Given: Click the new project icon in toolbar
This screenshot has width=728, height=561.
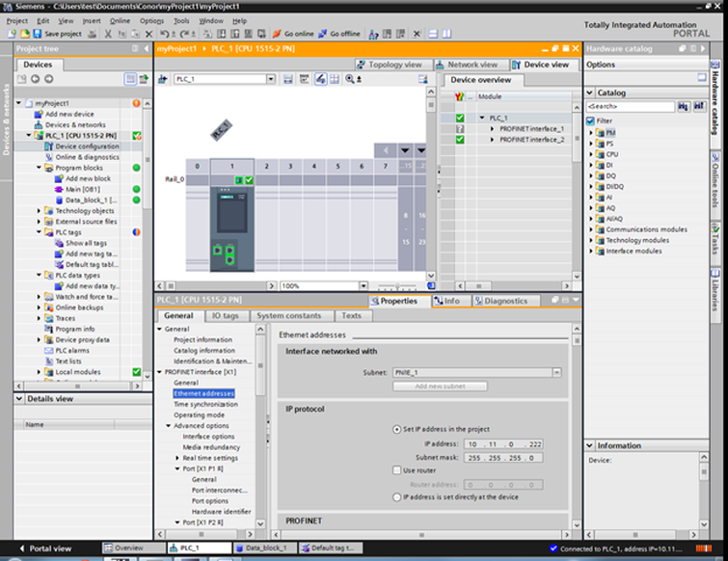Looking at the screenshot, I should click(x=12, y=34).
